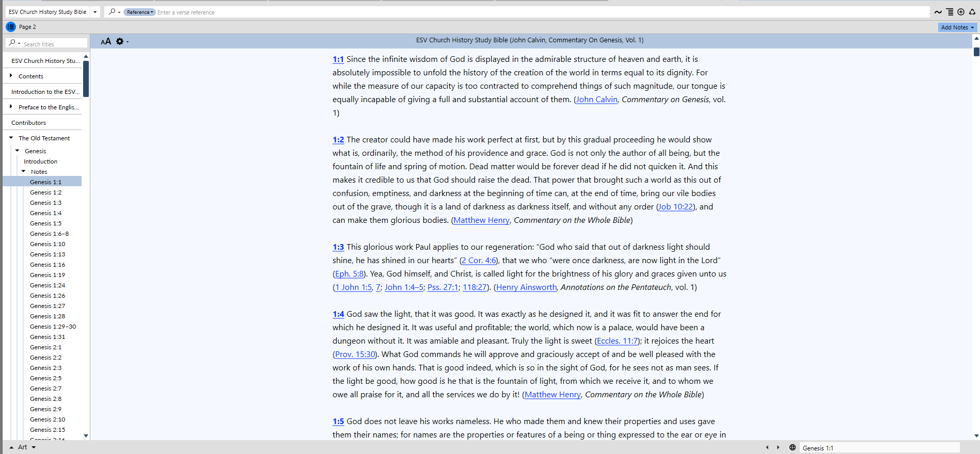Click the right-aligned lines icon in top toolbar

point(950,12)
